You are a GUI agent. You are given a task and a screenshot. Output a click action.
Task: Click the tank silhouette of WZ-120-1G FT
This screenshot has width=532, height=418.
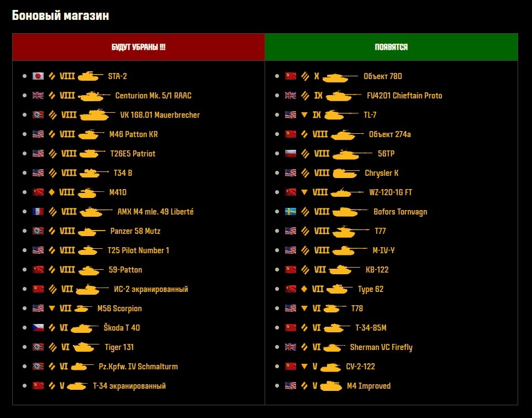(347, 192)
